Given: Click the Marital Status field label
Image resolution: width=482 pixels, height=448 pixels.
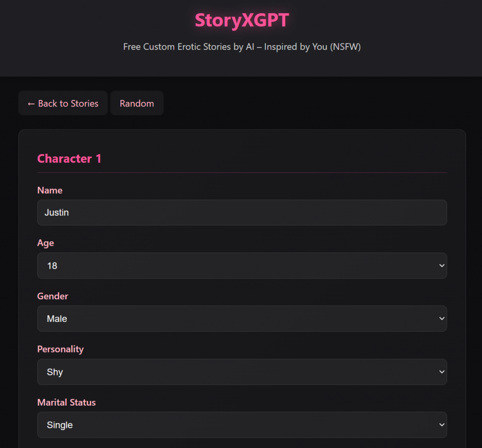Looking at the screenshot, I should click(66, 402).
